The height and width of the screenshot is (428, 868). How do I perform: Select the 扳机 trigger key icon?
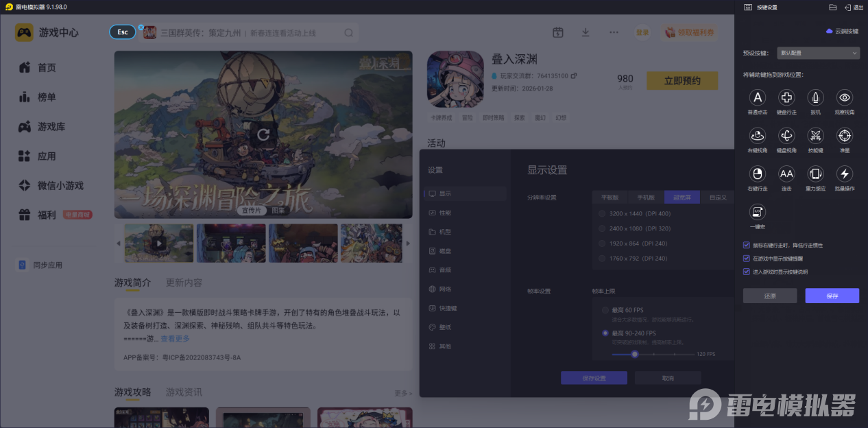click(x=816, y=98)
